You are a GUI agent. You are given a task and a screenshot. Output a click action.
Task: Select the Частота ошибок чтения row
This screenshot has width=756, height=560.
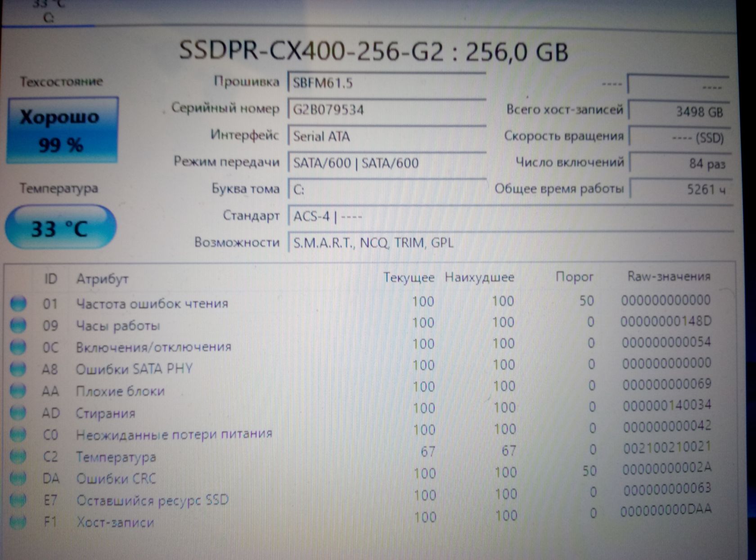(360, 302)
